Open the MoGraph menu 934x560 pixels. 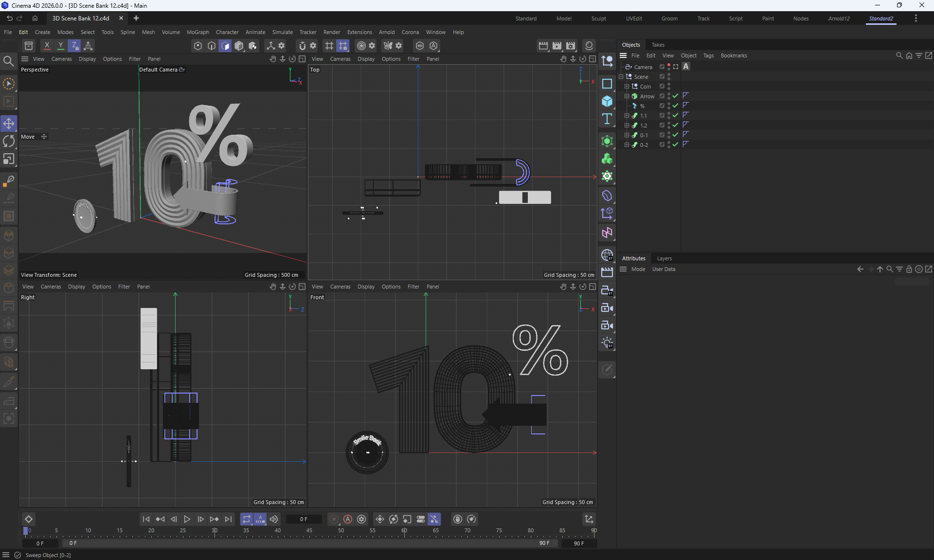click(x=198, y=32)
